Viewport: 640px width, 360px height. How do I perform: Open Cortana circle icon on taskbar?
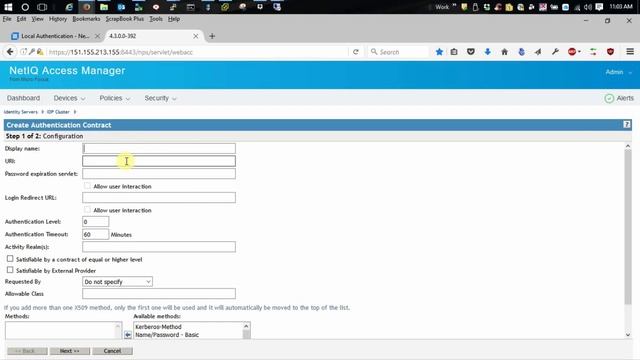(25, 7)
